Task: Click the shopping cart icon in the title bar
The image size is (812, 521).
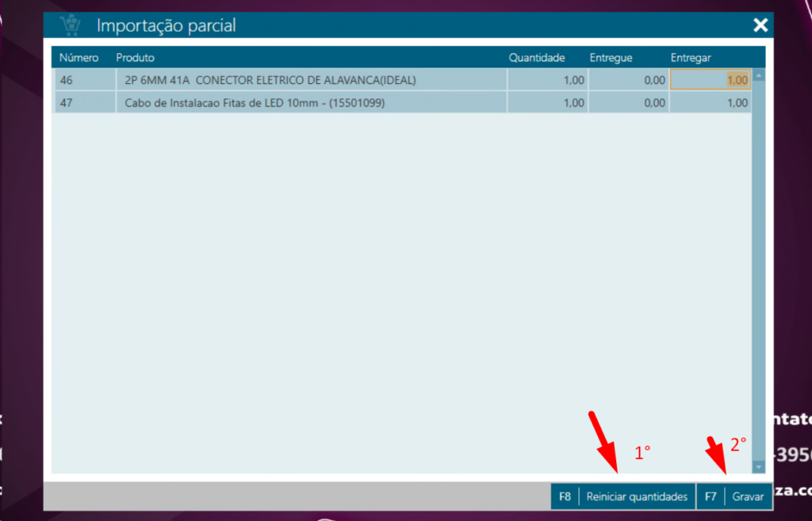Action: click(x=71, y=25)
